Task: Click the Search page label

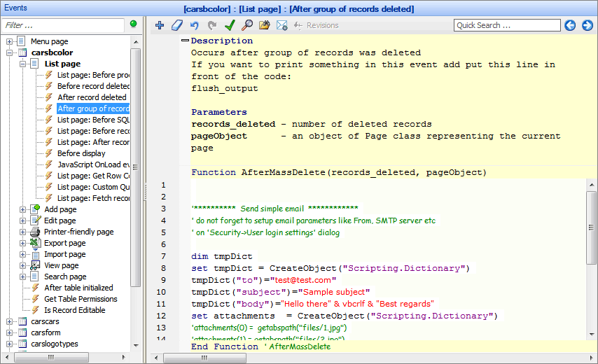Action: click(x=65, y=276)
